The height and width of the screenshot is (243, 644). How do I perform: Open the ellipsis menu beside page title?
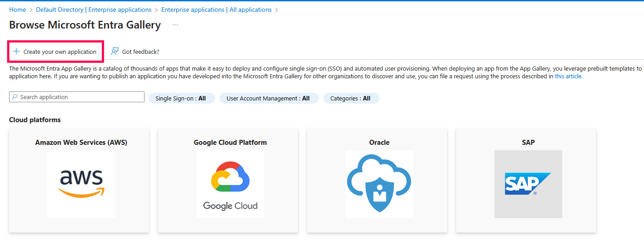point(175,25)
